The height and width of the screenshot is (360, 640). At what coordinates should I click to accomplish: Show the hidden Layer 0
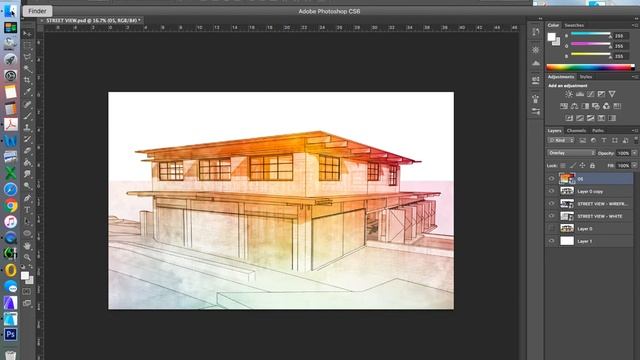click(551, 229)
